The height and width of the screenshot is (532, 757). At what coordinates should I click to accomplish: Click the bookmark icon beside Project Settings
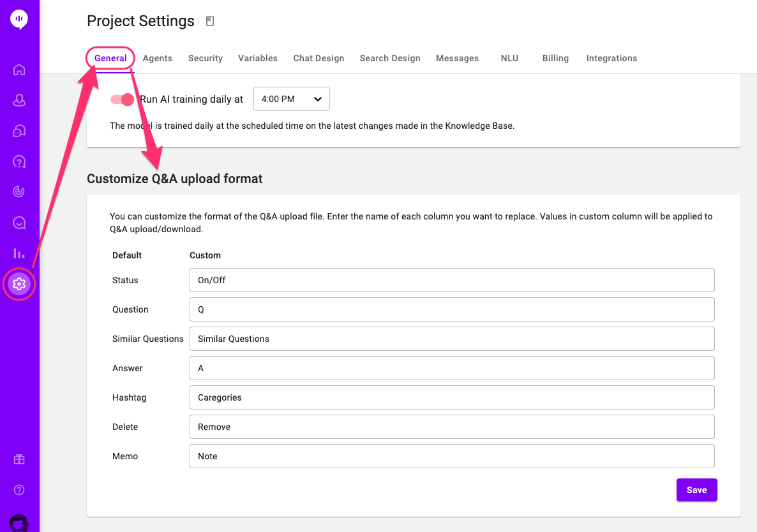pos(210,21)
